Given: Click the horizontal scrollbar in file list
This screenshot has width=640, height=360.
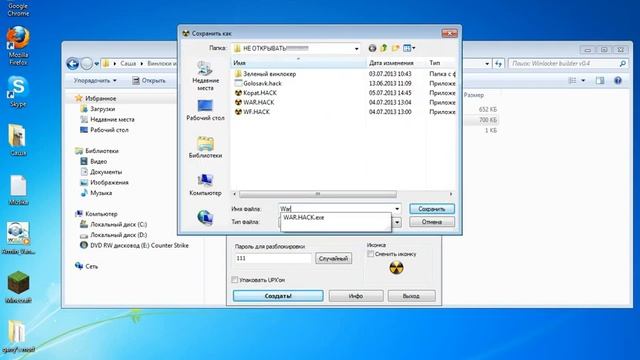Looking at the screenshot, I should click(x=318, y=194).
